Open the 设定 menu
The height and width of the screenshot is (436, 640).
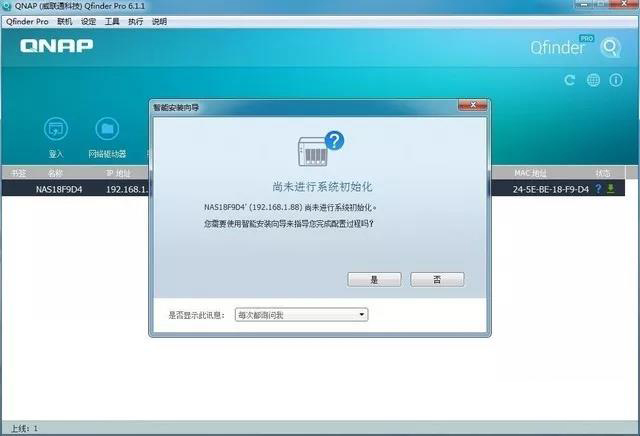[88, 22]
